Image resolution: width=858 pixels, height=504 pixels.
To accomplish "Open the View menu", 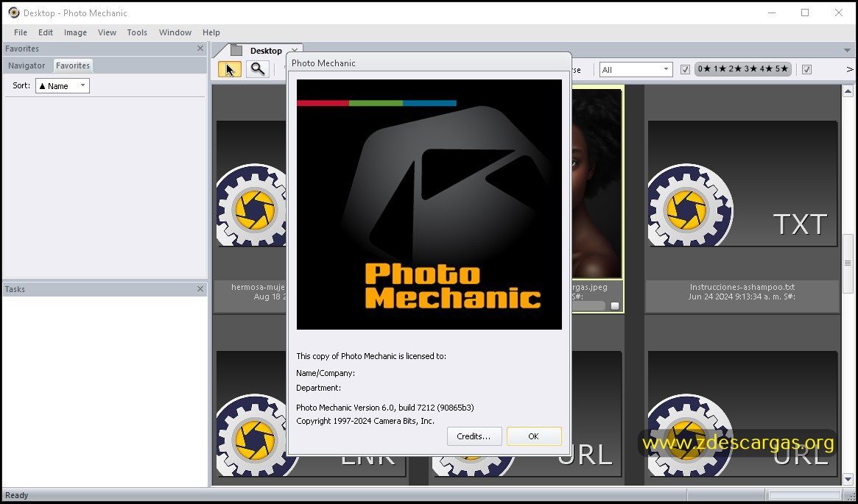I will coord(108,32).
